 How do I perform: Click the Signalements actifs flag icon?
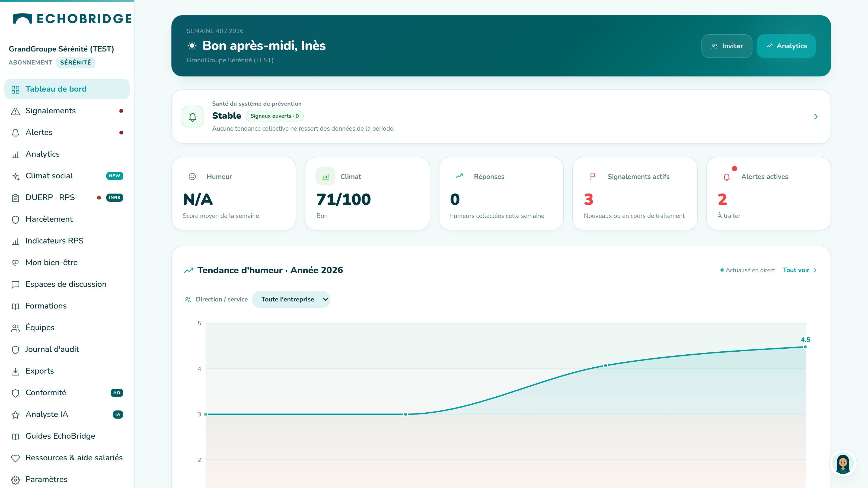click(593, 176)
